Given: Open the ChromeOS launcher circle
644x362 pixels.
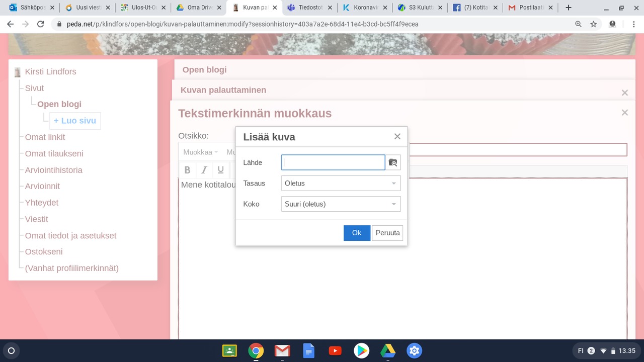Looking at the screenshot, I should coord(12,350).
